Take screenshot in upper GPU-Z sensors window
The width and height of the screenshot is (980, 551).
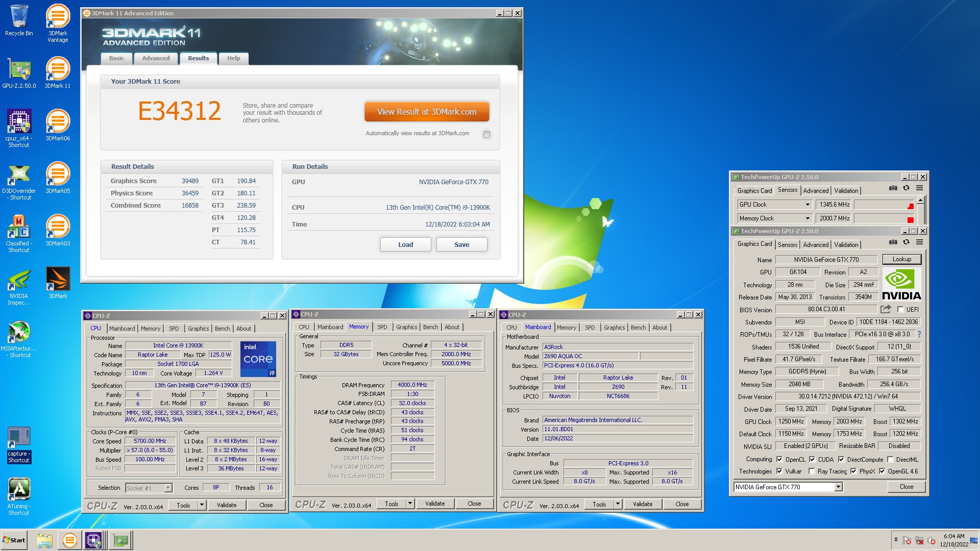[893, 188]
